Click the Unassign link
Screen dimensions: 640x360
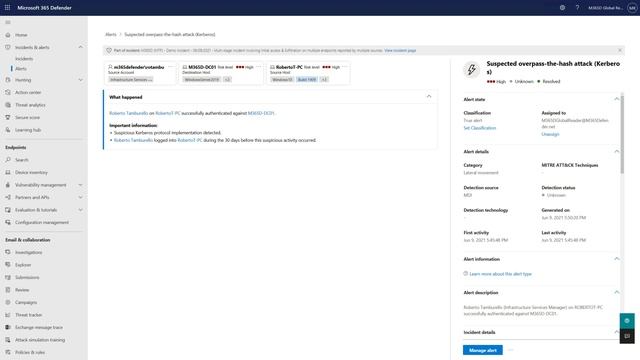pyautogui.click(x=550, y=134)
